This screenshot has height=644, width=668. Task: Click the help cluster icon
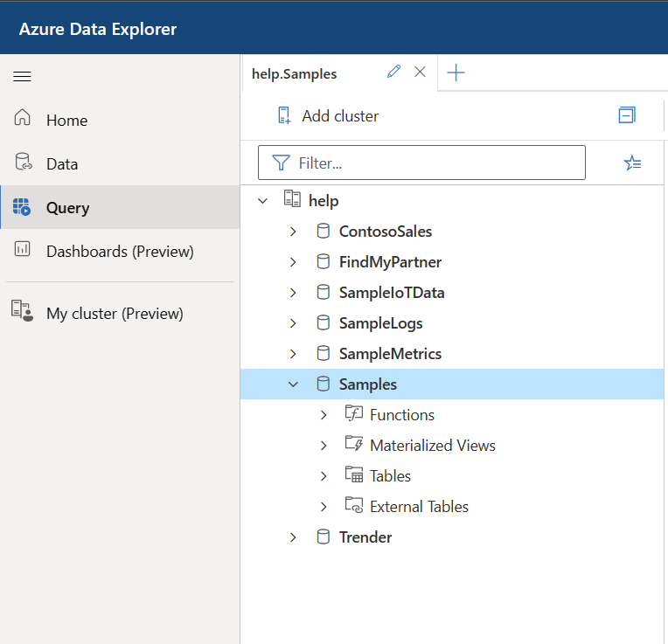pos(292,198)
